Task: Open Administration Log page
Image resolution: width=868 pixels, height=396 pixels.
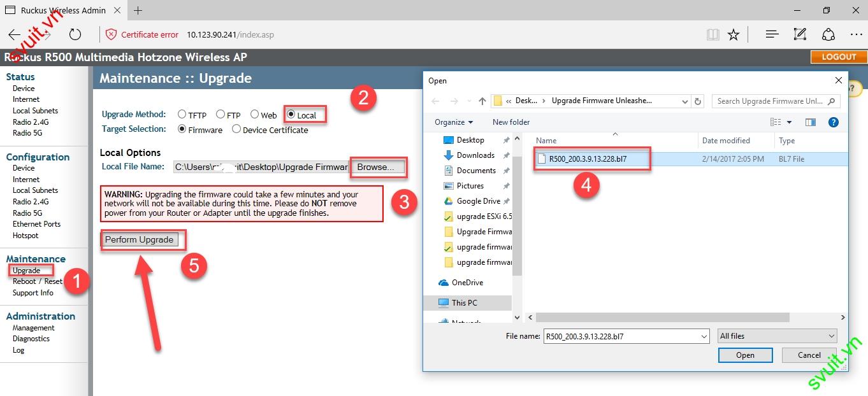Action: coord(18,350)
